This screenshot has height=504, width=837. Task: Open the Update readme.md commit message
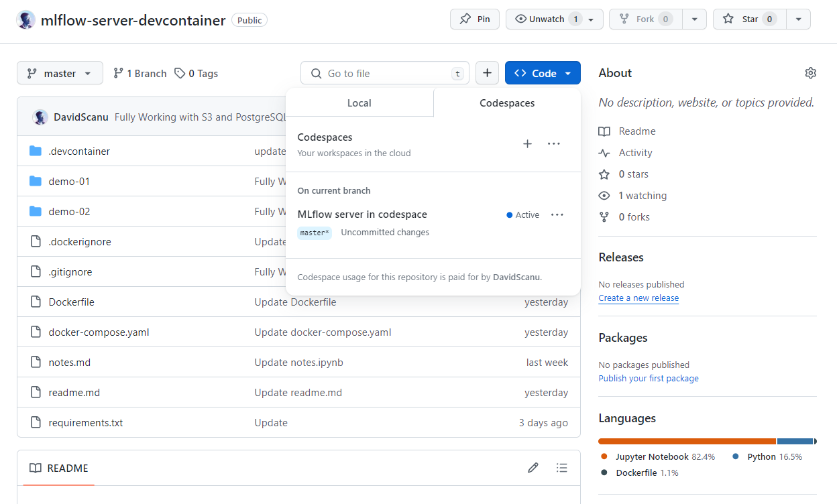pyautogui.click(x=298, y=392)
